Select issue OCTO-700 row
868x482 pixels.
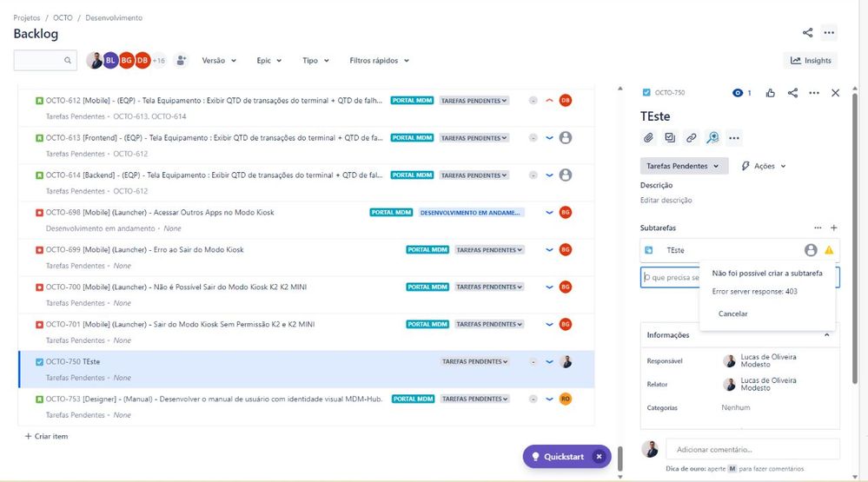tap(306, 295)
